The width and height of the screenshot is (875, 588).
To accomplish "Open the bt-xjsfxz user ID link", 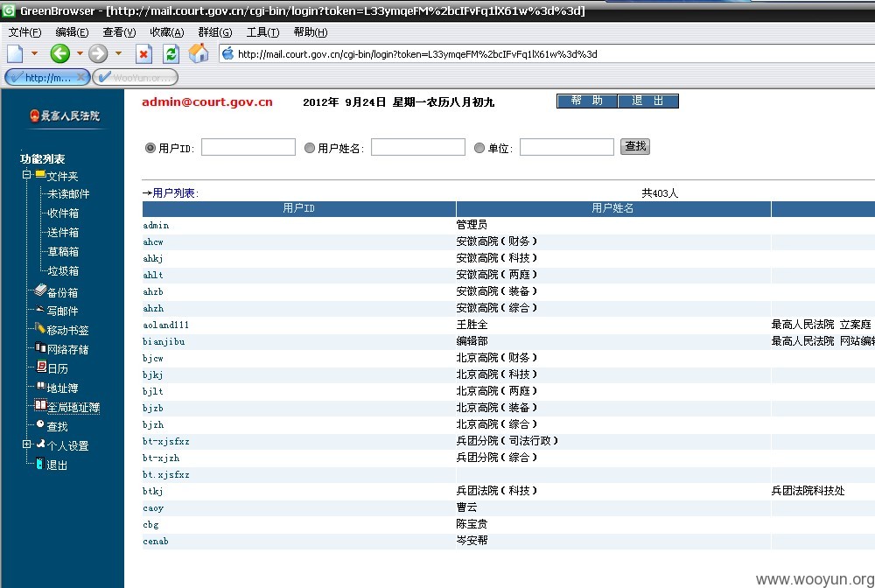I will coord(165,442).
